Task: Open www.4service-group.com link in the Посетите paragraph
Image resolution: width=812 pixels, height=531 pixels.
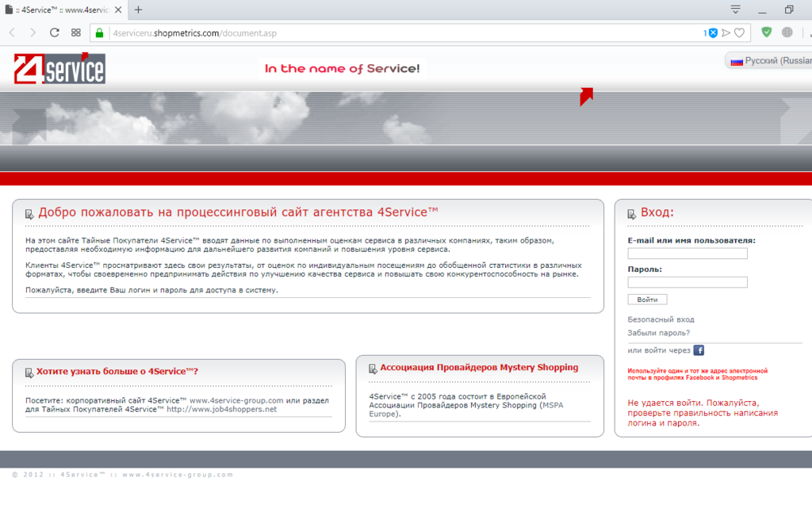Action: pyautogui.click(x=236, y=400)
